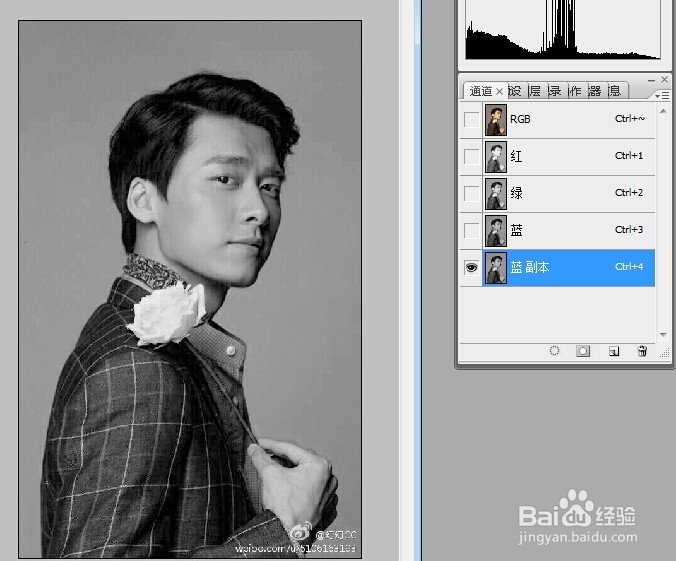Select the RGB channel thumbnail
The image size is (676, 561).
click(x=496, y=119)
